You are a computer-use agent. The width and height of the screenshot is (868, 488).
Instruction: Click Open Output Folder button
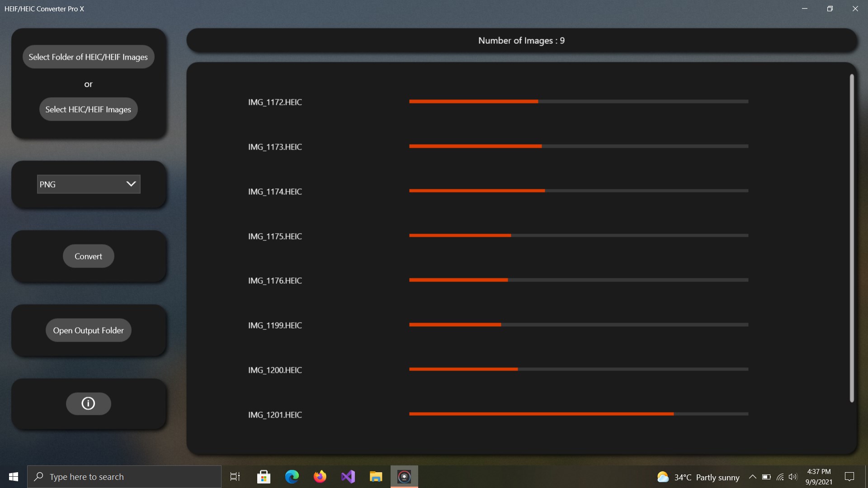pos(88,330)
